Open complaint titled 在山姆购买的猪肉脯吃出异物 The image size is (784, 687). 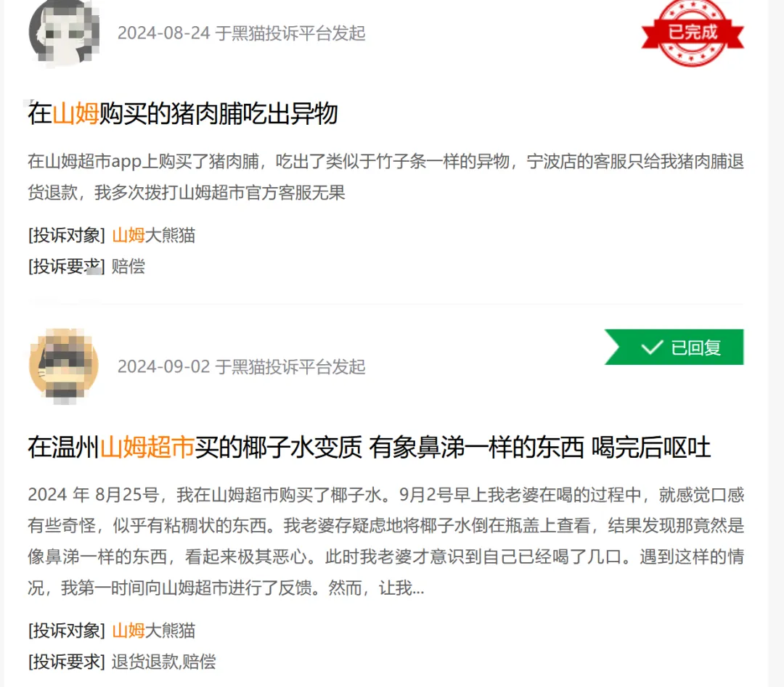[183, 113]
